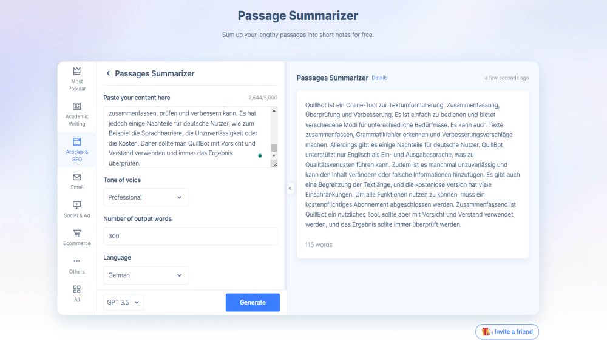Image resolution: width=607 pixels, height=364 pixels.
Task: Click the Generate button
Action: click(253, 303)
